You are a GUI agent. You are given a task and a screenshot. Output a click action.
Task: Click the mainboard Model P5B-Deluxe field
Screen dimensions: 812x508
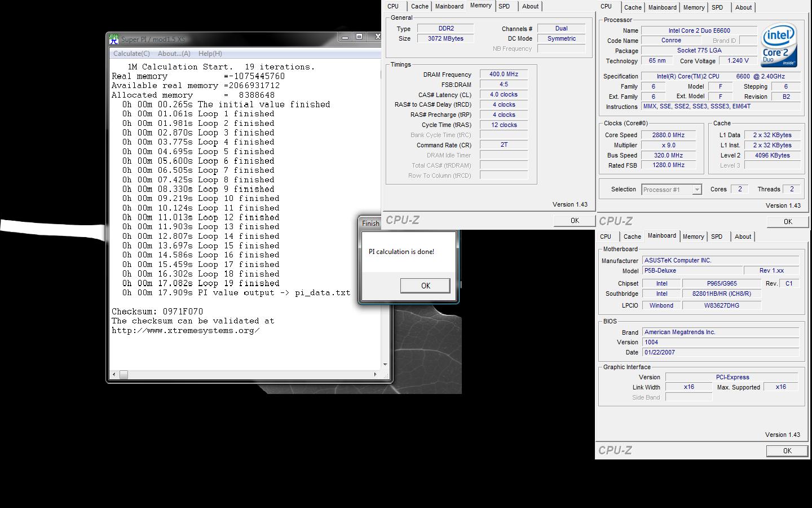692,270
